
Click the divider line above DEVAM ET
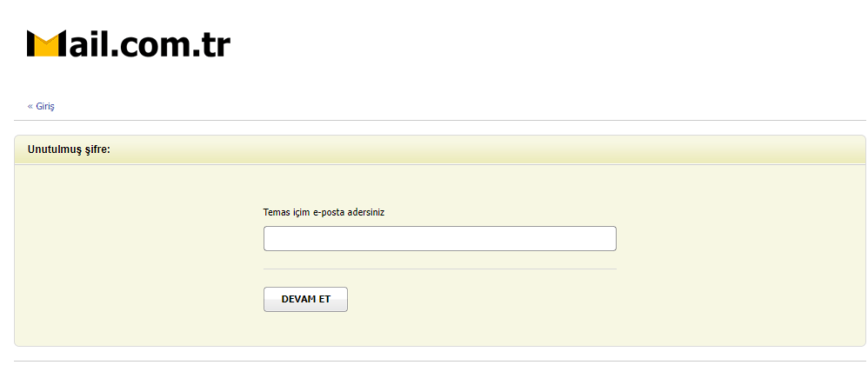tap(439, 269)
